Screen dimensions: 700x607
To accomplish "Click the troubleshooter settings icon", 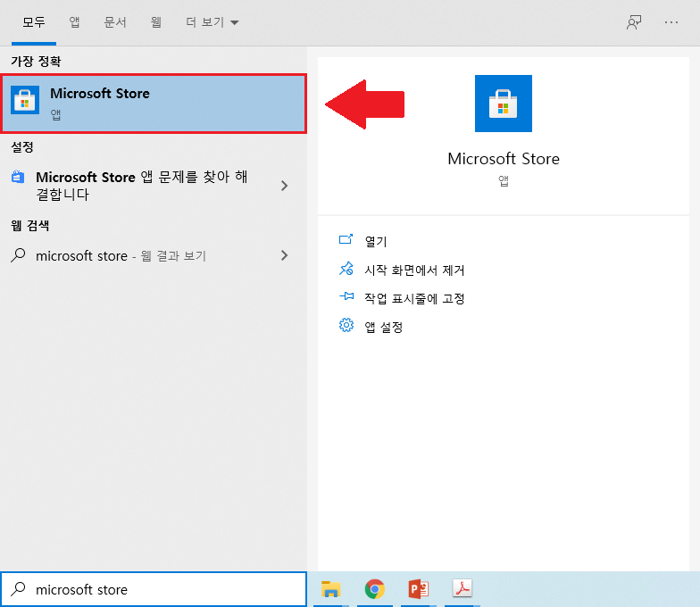I will (18, 177).
